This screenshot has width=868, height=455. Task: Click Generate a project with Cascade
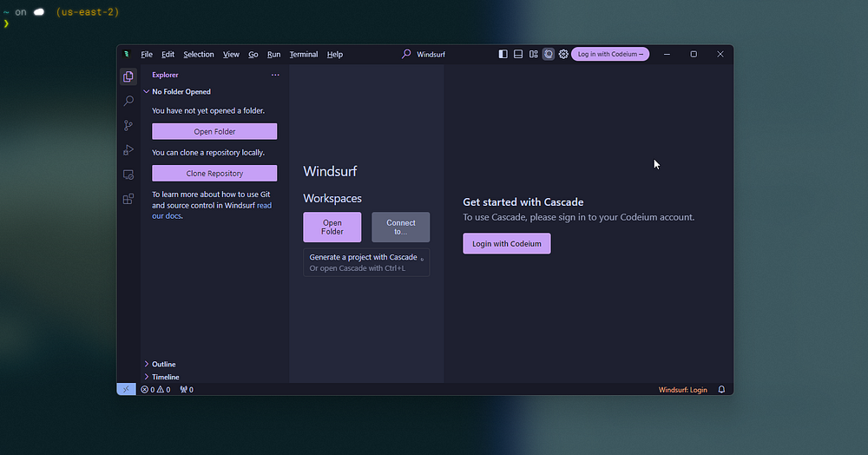366,262
